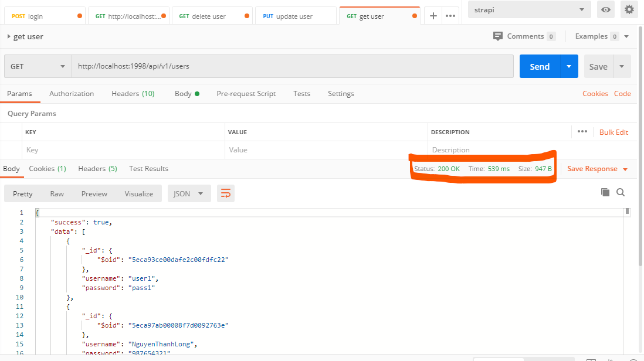This screenshot has width=644, height=361.
Task: Click the "pass1" password value
Action: 142,288
